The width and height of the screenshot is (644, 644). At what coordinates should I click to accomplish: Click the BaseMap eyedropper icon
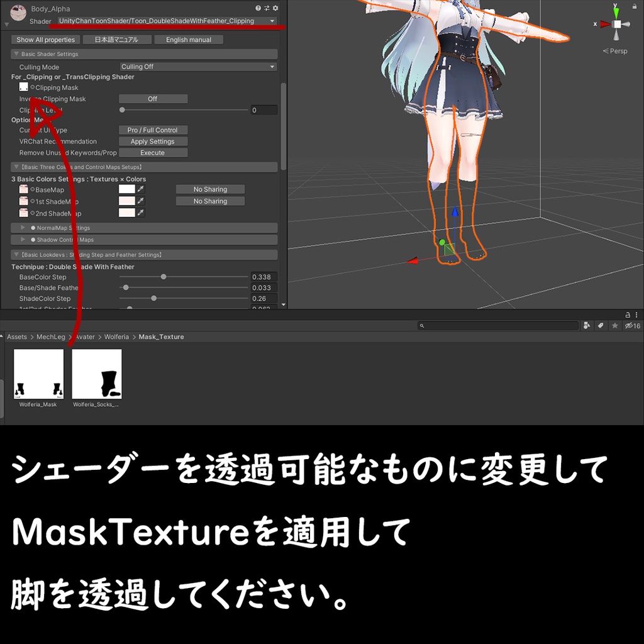pos(141,189)
